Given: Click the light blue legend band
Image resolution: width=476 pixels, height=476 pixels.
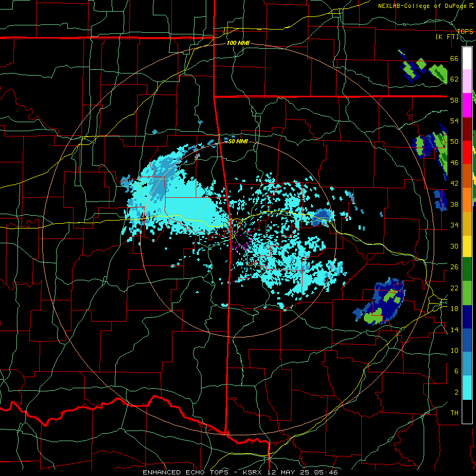Looking at the screenshot, I should pyautogui.click(x=467, y=364).
